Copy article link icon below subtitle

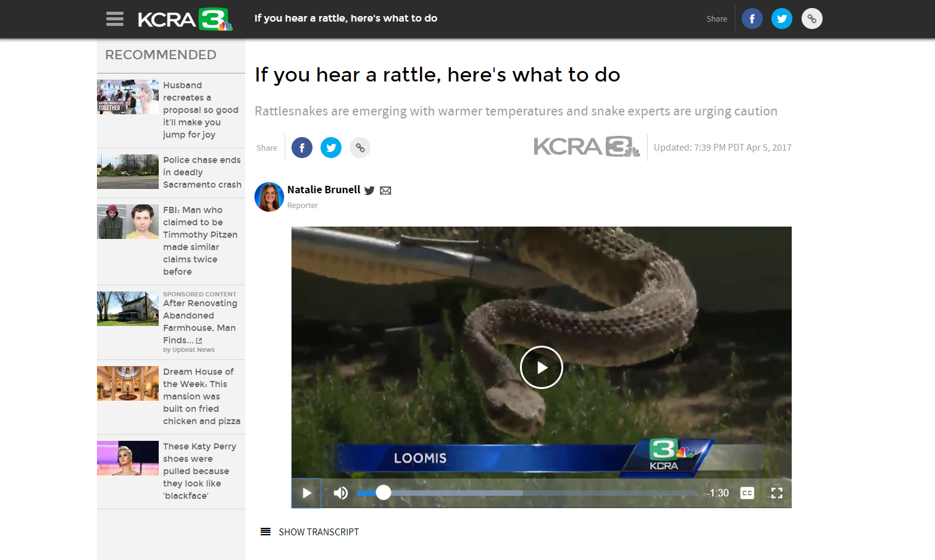click(x=360, y=148)
